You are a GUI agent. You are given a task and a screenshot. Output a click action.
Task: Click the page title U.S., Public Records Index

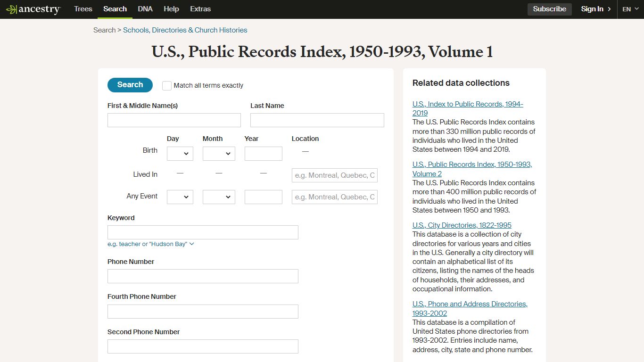(322, 52)
